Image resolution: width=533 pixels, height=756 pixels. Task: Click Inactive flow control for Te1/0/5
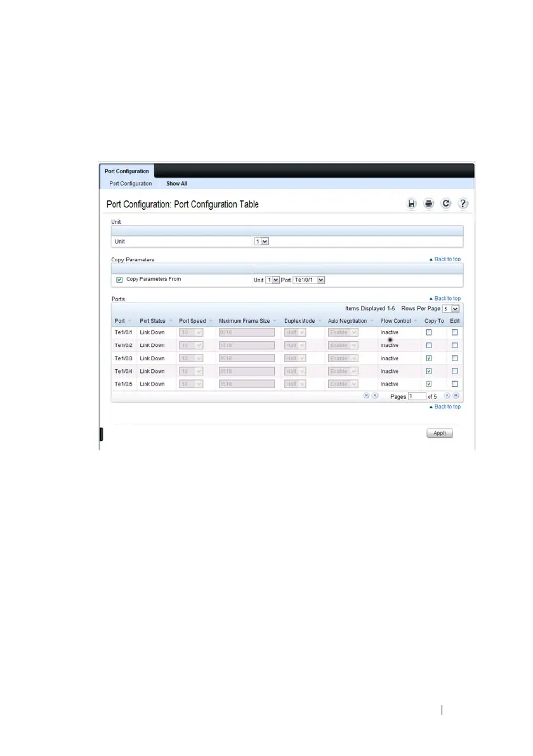390,384
